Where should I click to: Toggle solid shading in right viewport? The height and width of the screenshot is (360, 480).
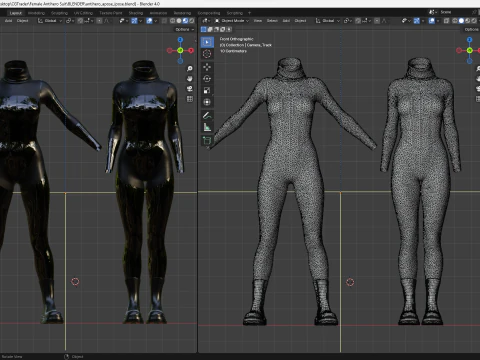pyautogui.click(x=461, y=21)
